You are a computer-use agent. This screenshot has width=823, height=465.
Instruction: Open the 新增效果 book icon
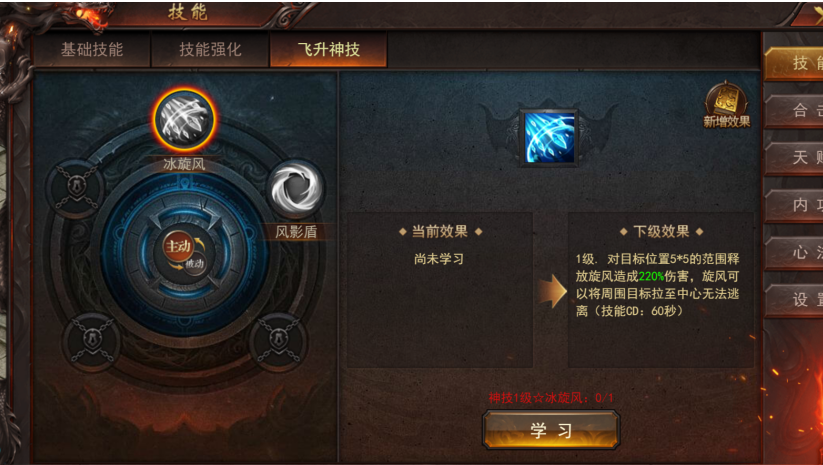(726, 104)
